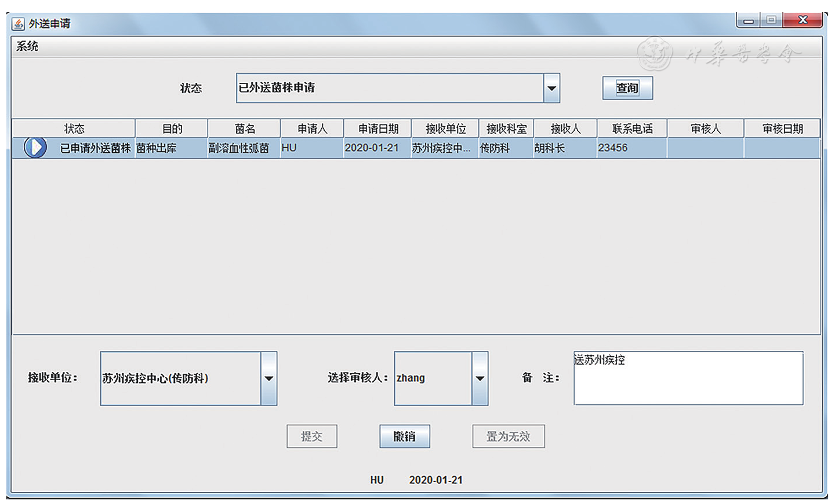Click the 置为无效 button
The height and width of the screenshot is (504, 835).
508,436
